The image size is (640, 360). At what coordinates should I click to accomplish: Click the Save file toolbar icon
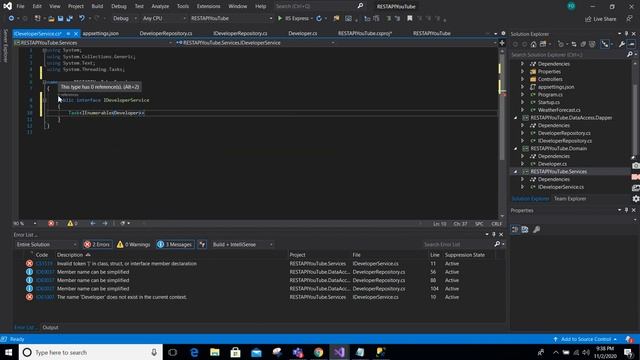(x=60, y=18)
